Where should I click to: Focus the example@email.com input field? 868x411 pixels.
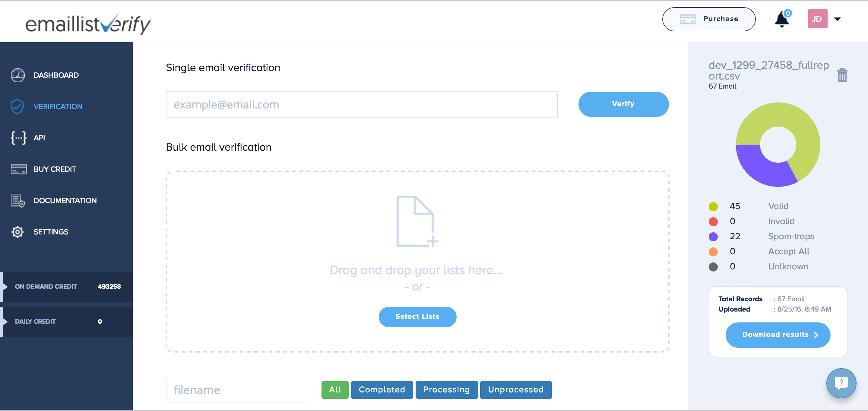[362, 105]
